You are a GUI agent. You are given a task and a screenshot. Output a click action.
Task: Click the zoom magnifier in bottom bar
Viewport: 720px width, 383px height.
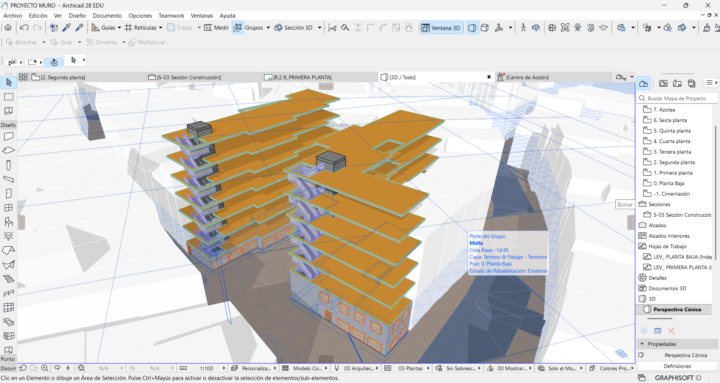click(x=45, y=368)
